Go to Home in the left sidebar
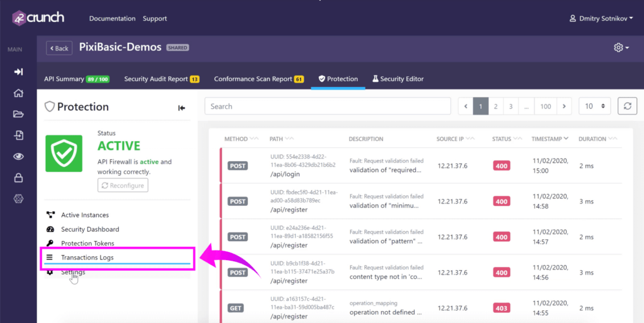The image size is (644, 323). [x=18, y=93]
